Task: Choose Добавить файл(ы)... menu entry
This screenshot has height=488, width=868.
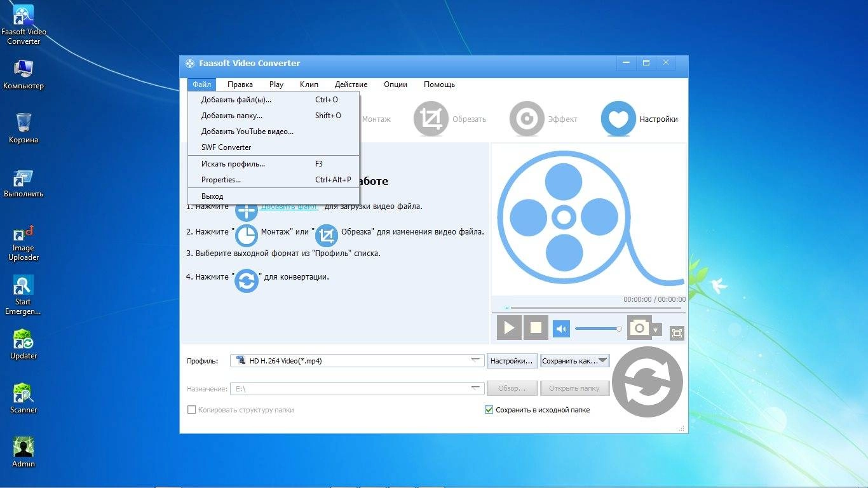Action: [274, 100]
